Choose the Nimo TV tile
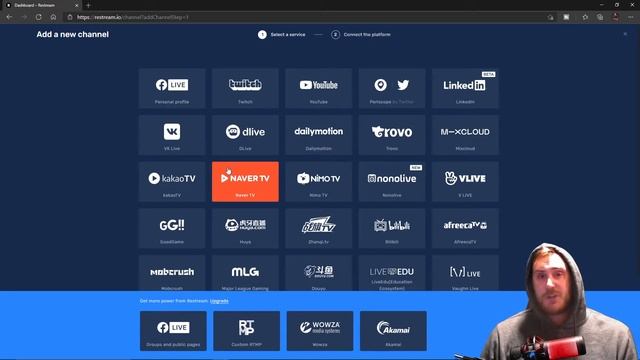 (319, 182)
